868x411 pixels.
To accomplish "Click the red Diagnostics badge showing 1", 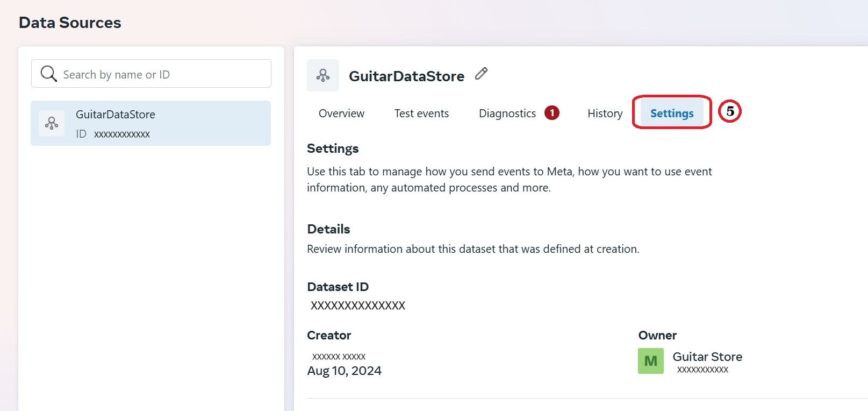I will (x=552, y=113).
